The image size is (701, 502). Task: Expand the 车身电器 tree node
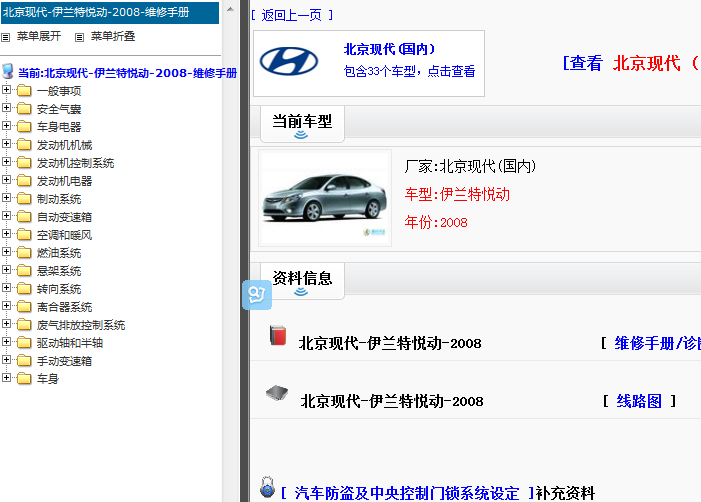tap(6, 126)
